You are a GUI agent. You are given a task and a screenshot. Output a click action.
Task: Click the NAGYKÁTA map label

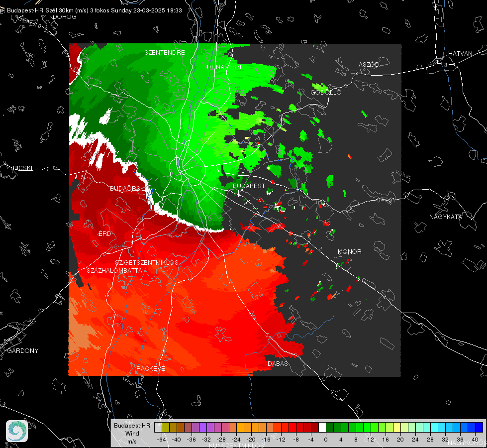click(x=446, y=217)
